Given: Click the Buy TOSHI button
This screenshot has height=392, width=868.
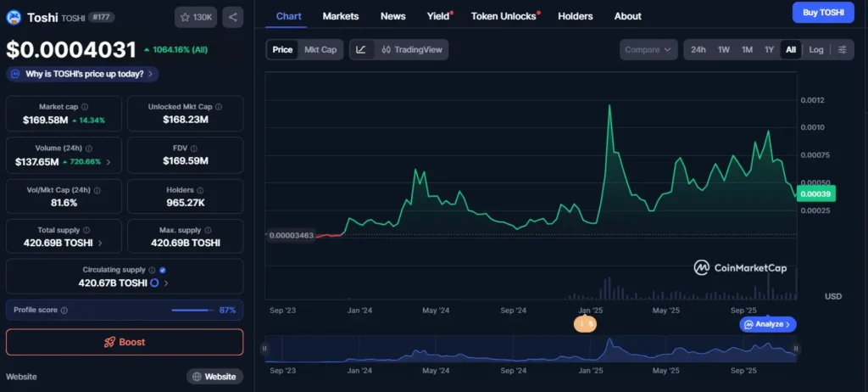Looking at the screenshot, I should click(823, 12).
